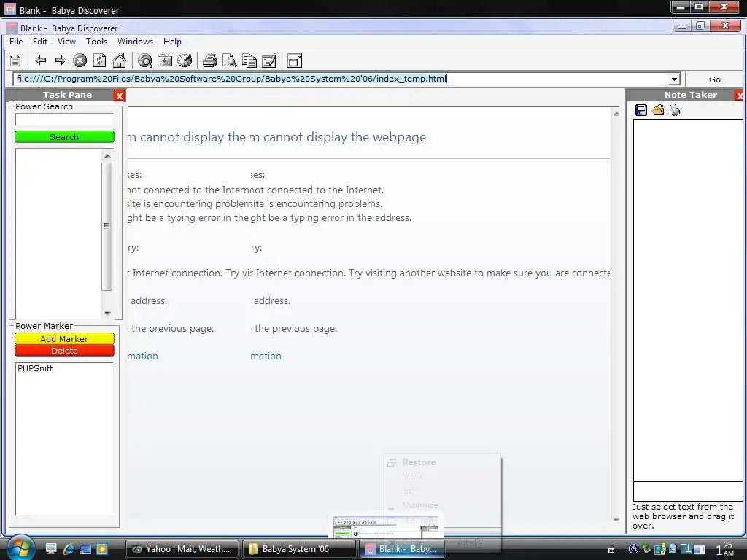Open notes with the Note Taker folder icon
Image resolution: width=747 pixels, height=560 pixels.
[x=658, y=111]
